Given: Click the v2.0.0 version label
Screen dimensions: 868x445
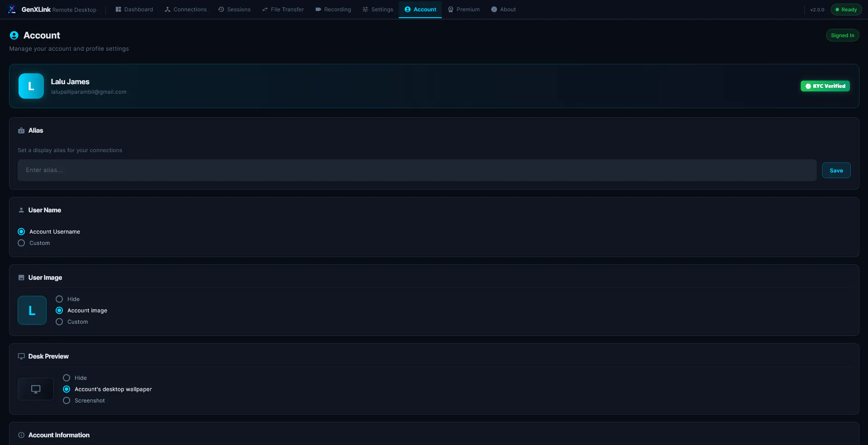Looking at the screenshot, I should pyautogui.click(x=817, y=10).
